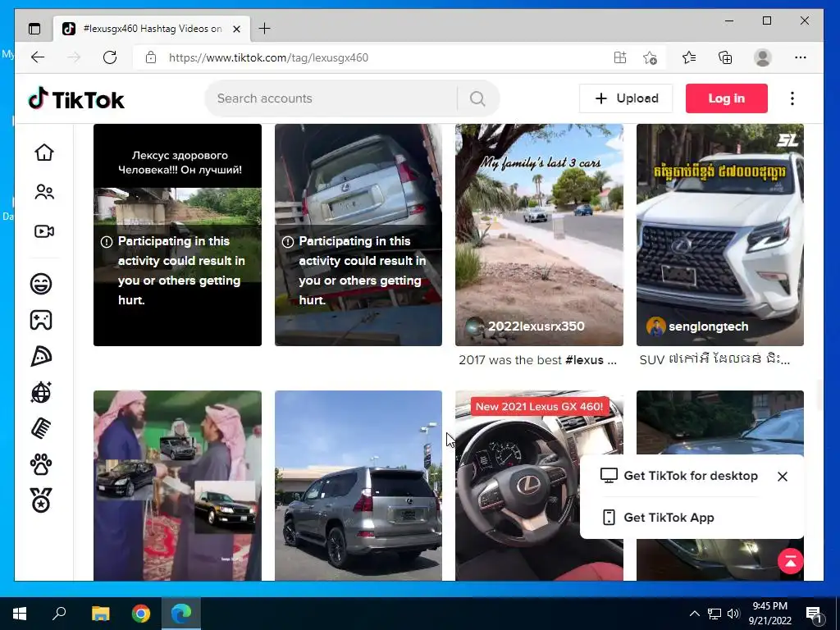Viewport: 840px width, 630px height.
Task: Open the silver Lexus in container video
Action: point(358,235)
